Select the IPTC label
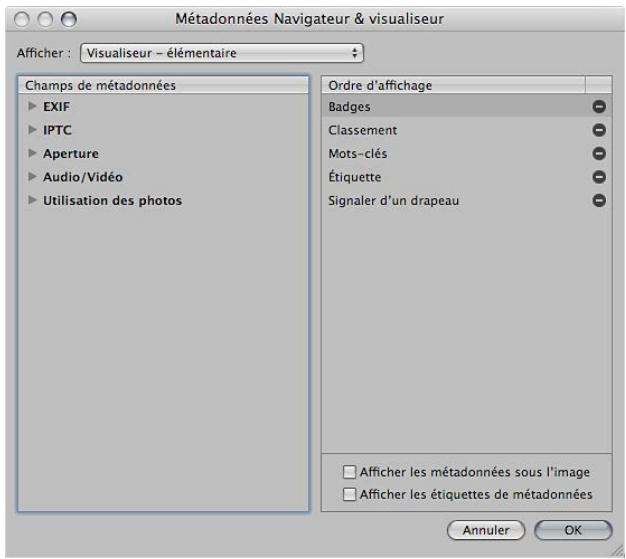The image size is (626, 559). click(57, 130)
